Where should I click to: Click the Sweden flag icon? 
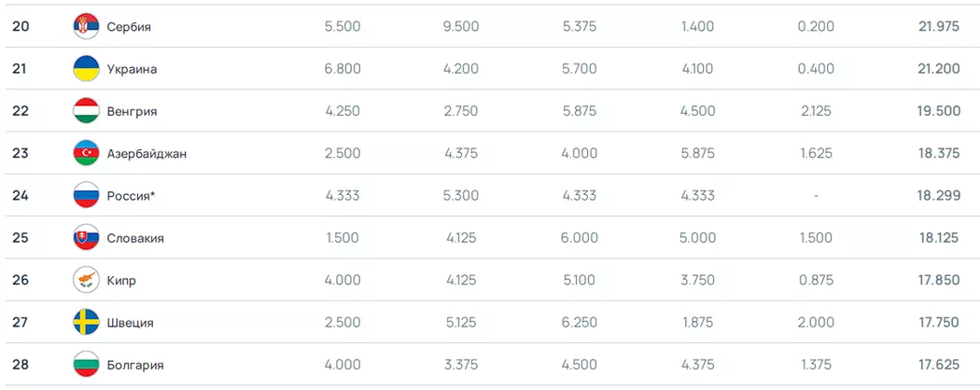(86, 323)
